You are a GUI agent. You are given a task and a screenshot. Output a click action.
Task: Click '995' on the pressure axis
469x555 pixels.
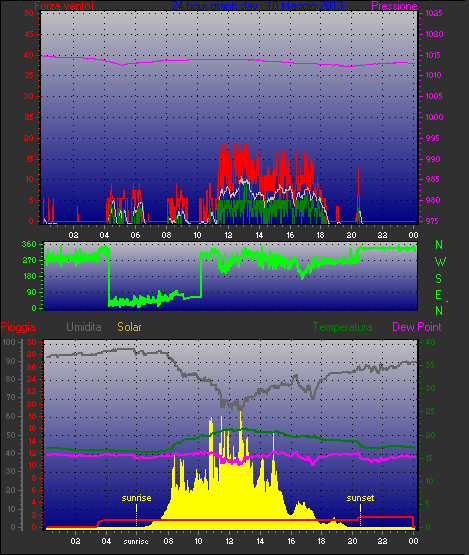coord(432,138)
